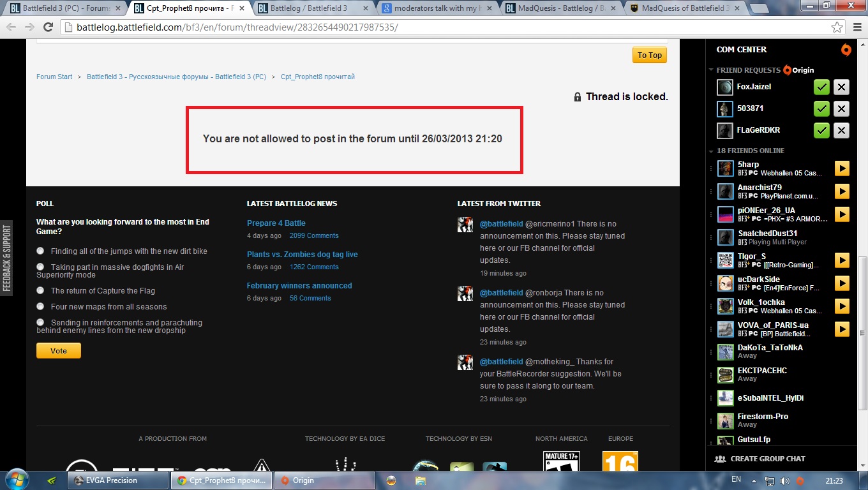Accept friend request from 503871
This screenshot has height=490, width=868.
[x=821, y=109]
